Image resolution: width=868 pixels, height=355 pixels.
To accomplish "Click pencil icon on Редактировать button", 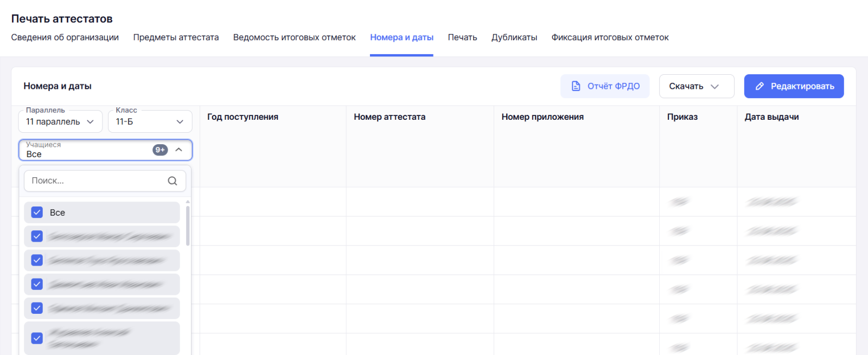I will tap(759, 86).
